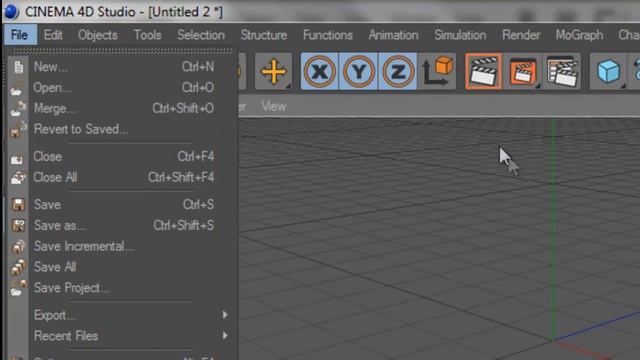
Task: Toggle the X axis lock
Action: point(320,71)
